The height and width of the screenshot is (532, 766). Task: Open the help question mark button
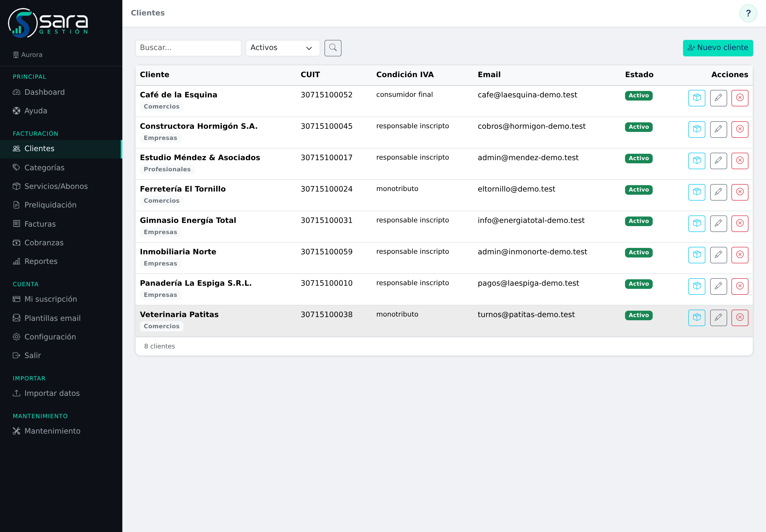tap(748, 13)
